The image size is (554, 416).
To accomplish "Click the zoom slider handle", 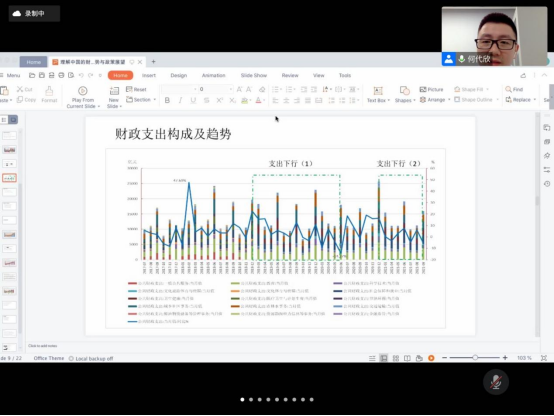I will pyautogui.click(x=475, y=358).
